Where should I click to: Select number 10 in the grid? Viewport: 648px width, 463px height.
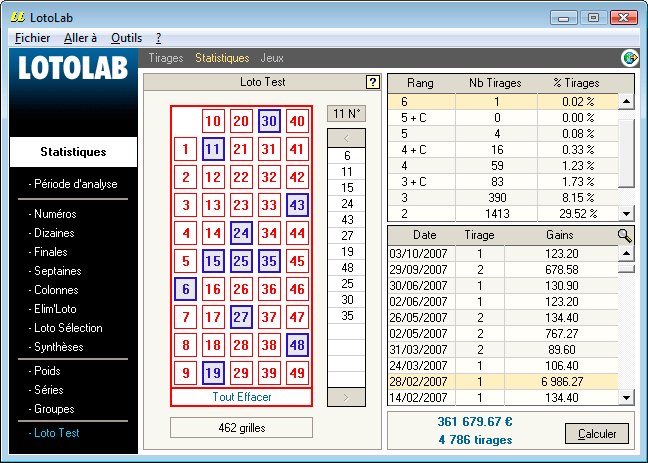click(213, 121)
